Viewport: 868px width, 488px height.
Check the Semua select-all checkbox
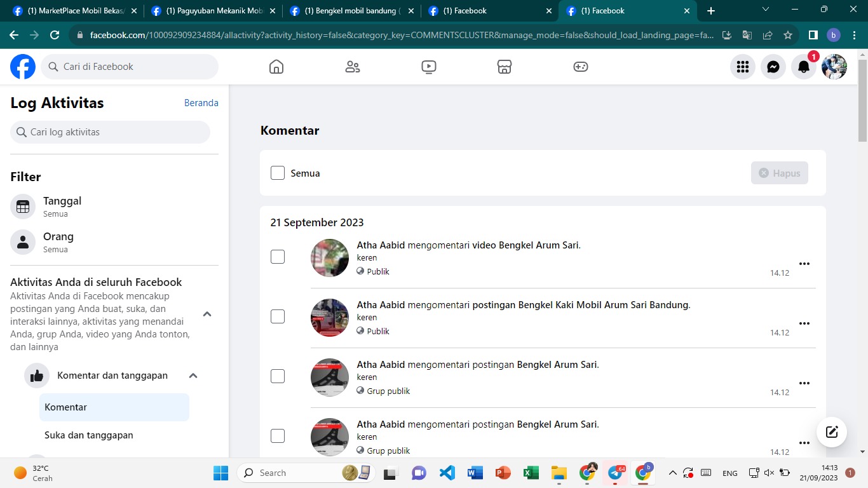pos(278,173)
